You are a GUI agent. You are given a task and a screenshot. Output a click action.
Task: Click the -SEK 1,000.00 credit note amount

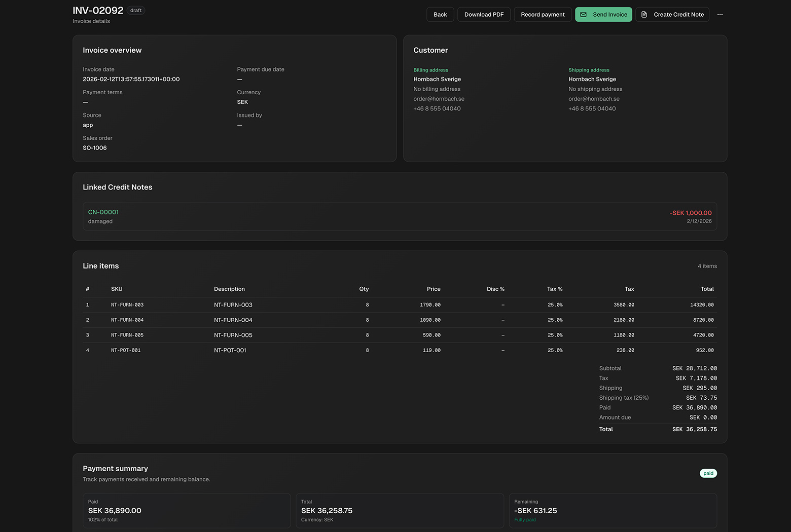point(690,213)
